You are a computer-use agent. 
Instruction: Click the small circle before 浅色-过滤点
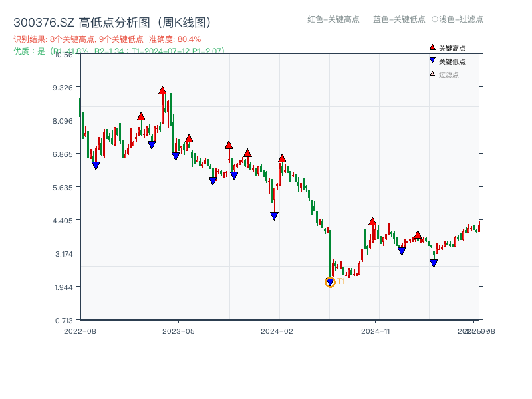[434, 19]
